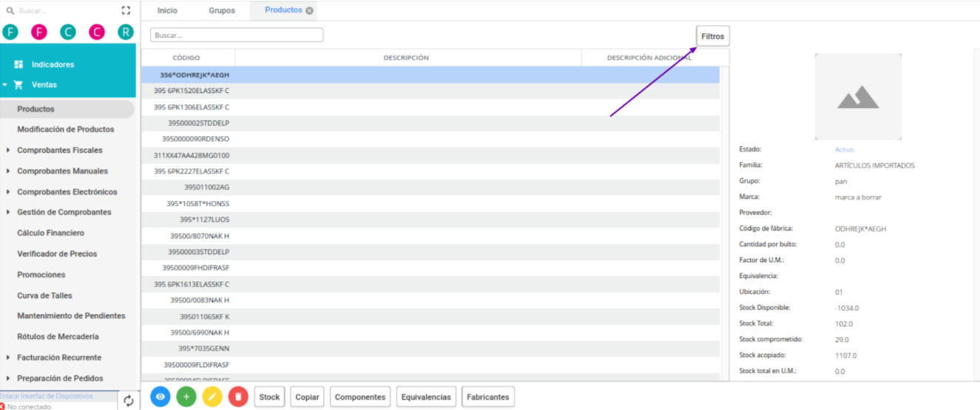Image resolution: width=980 pixels, height=410 pixels.
Task: Open Verificador de Precios menu item
Action: pyautogui.click(x=57, y=253)
